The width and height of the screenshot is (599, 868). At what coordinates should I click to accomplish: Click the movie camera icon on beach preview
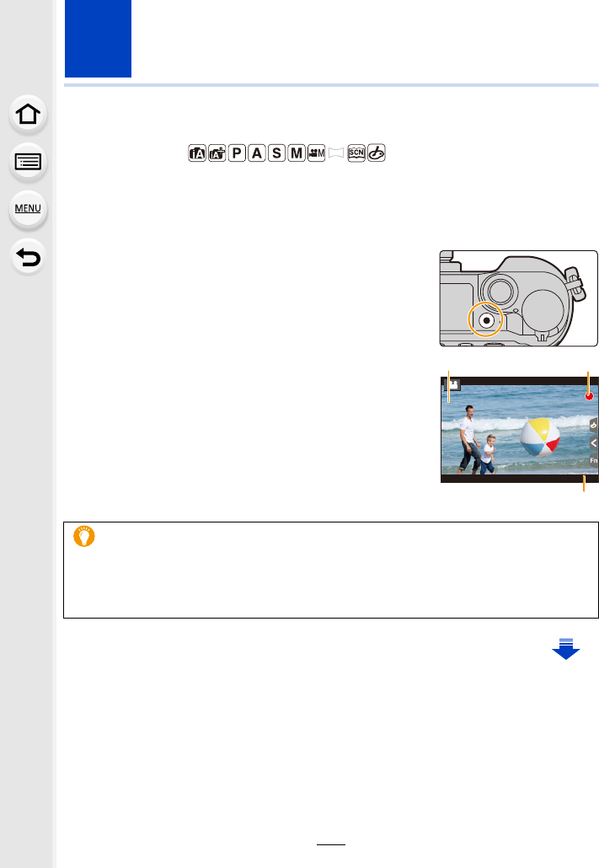click(453, 383)
